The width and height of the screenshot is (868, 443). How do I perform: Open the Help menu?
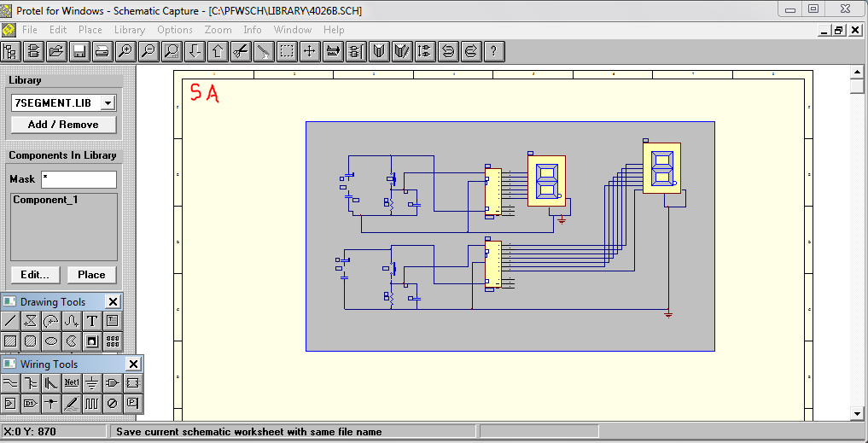(x=334, y=30)
